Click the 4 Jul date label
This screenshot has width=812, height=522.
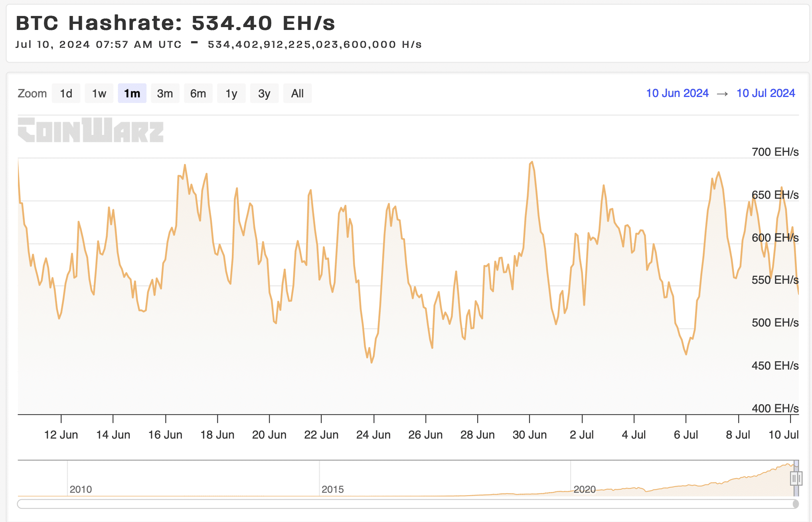pyautogui.click(x=634, y=435)
